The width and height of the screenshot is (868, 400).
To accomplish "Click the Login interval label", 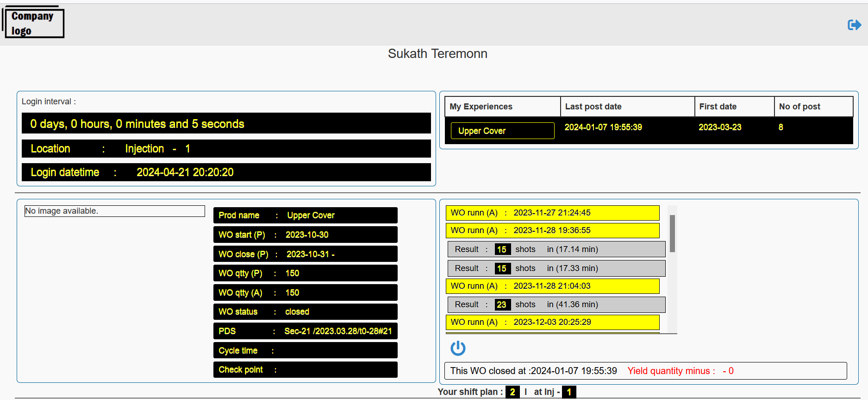I will tap(49, 102).
